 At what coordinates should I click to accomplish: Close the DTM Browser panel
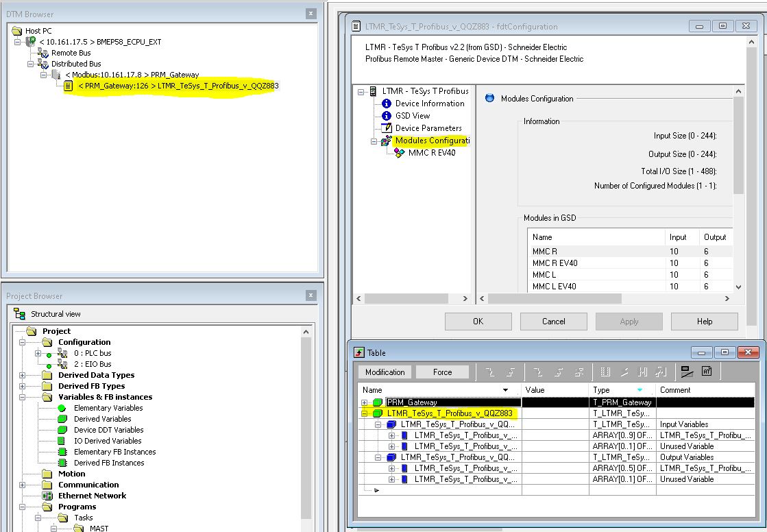click(311, 14)
